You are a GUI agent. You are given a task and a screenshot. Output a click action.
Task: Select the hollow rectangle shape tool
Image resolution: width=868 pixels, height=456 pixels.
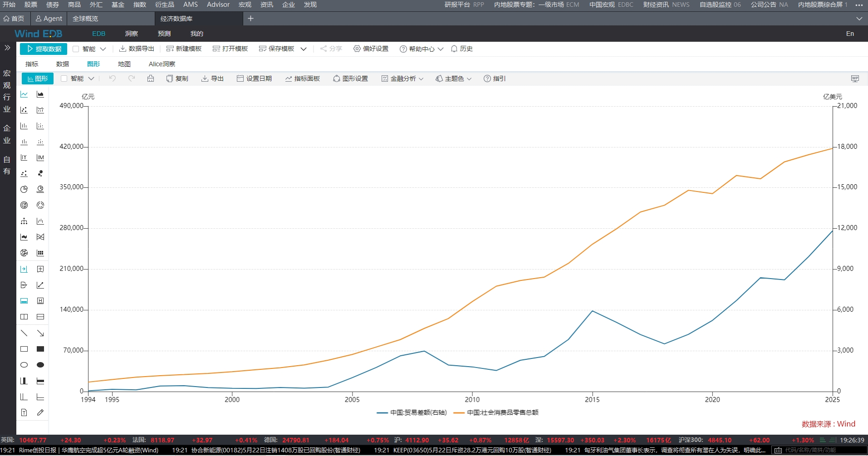point(24,349)
